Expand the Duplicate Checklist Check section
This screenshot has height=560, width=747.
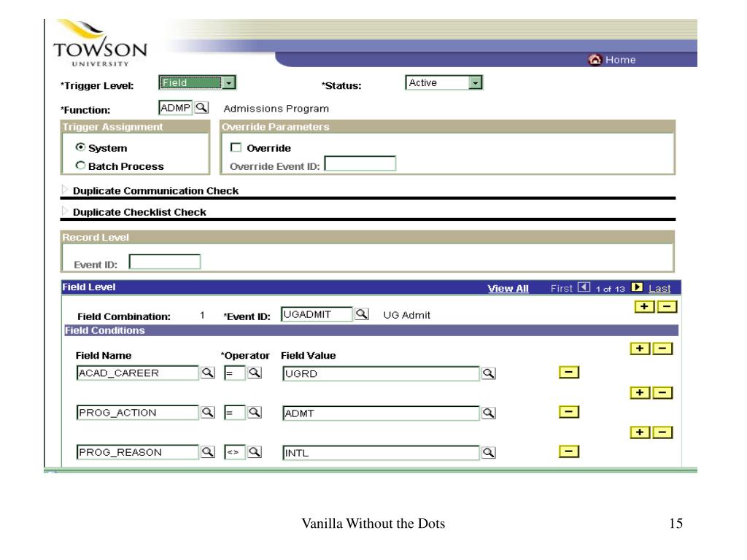tap(65, 211)
